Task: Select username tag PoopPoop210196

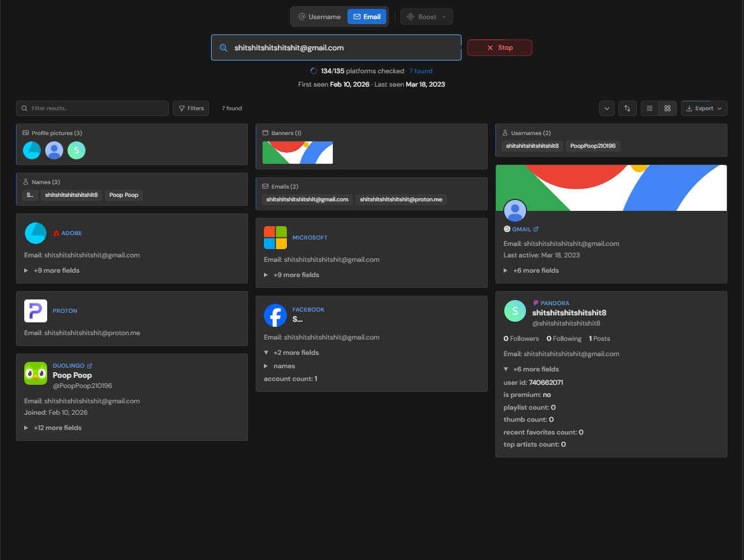Action: [593, 146]
